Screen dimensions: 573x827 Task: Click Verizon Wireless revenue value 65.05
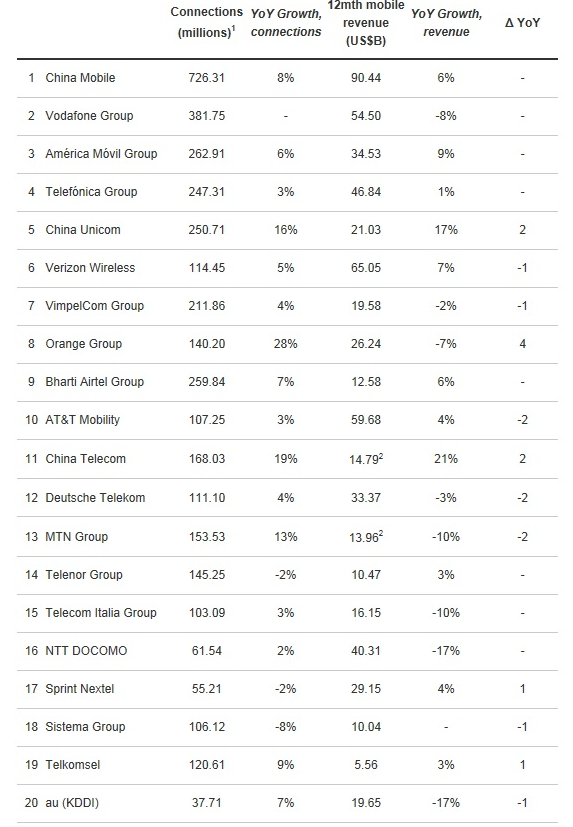tap(366, 267)
